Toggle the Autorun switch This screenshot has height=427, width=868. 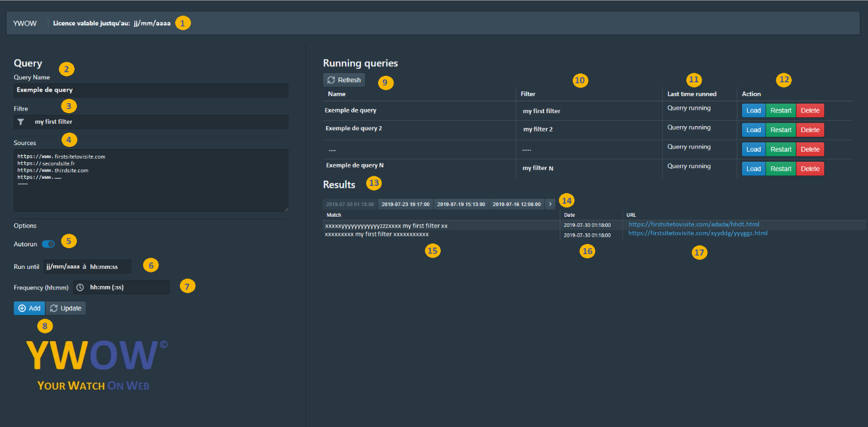tap(48, 244)
